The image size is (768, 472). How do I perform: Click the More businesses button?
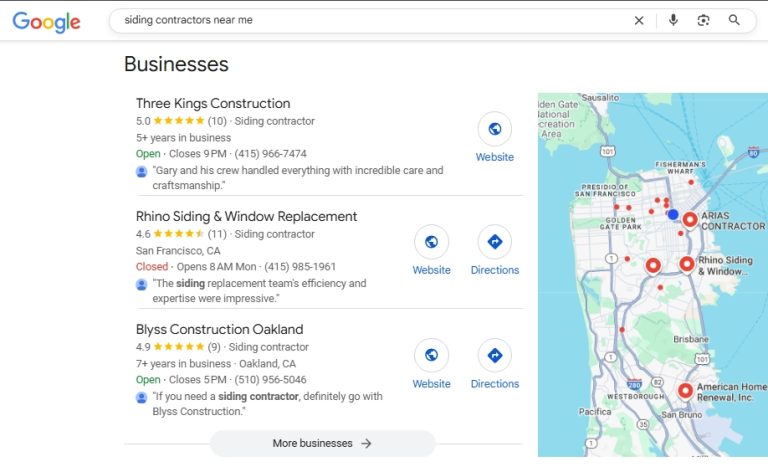[322, 443]
